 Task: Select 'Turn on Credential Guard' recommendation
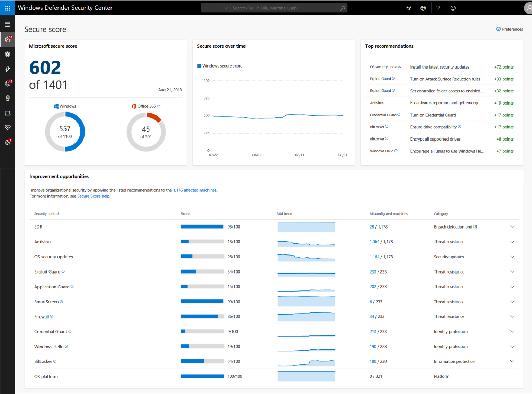(x=433, y=115)
